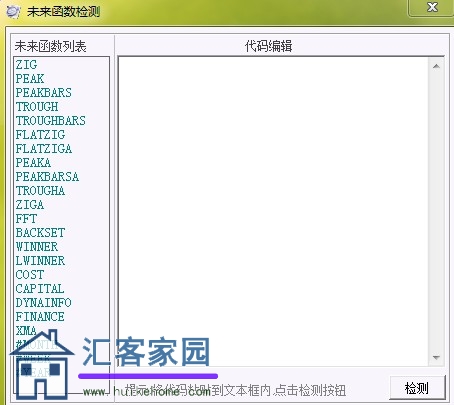Image resolution: width=454 pixels, height=405 pixels.
Task: Click the window icon in title bar
Action: point(13,12)
